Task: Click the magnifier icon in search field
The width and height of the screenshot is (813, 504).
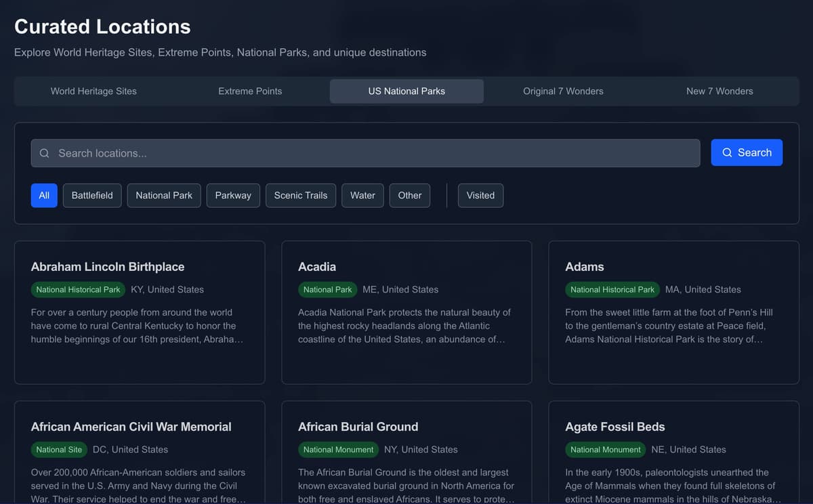Action: tap(44, 153)
